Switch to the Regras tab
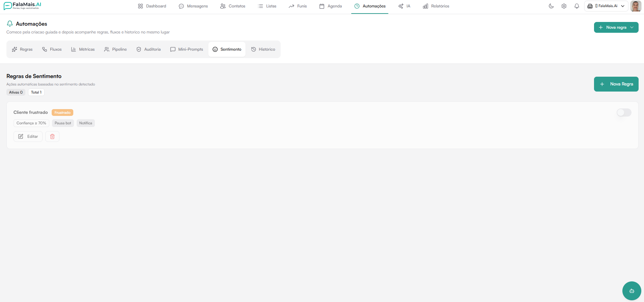This screenshot has width=644, height=302. click(22, 49)
